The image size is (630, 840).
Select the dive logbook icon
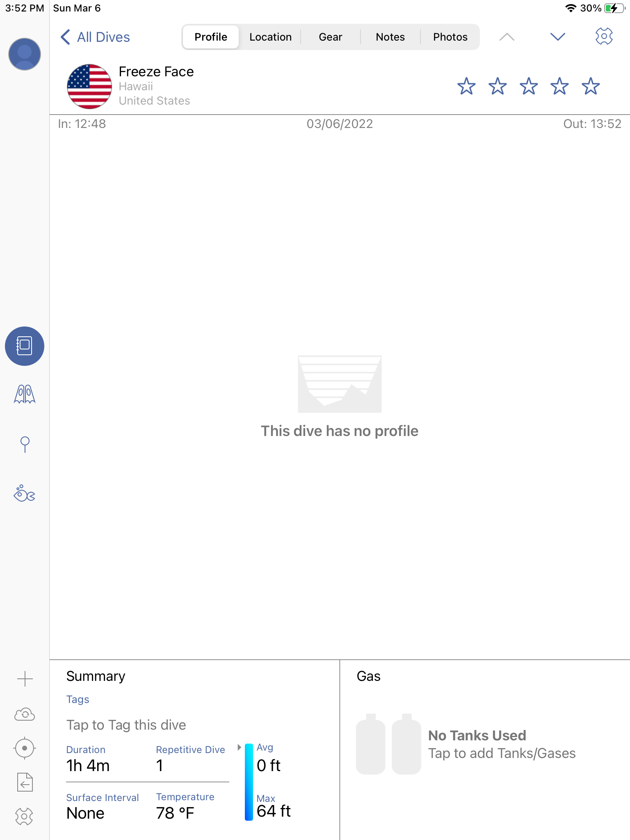click(x=25, y=346)
